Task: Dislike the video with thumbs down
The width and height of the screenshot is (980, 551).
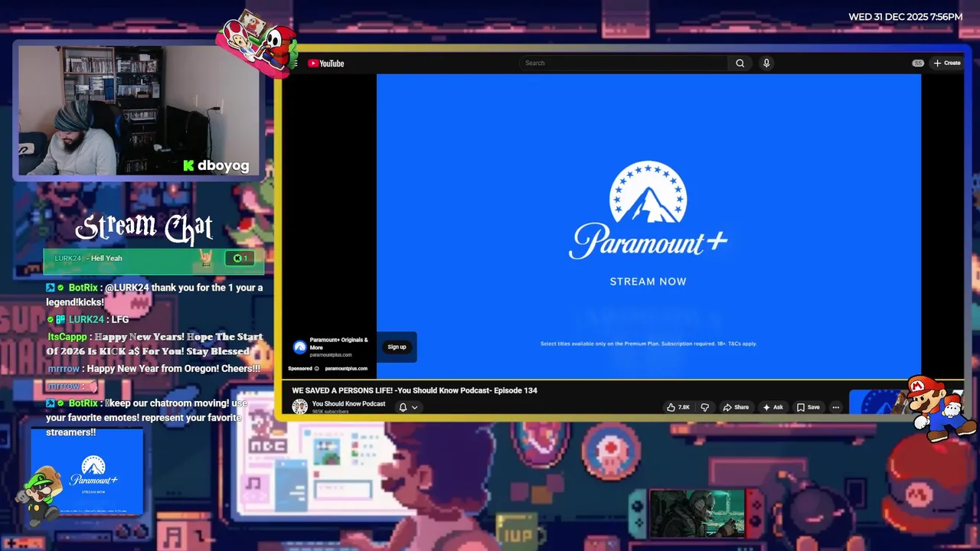Action: coord(705,407)
